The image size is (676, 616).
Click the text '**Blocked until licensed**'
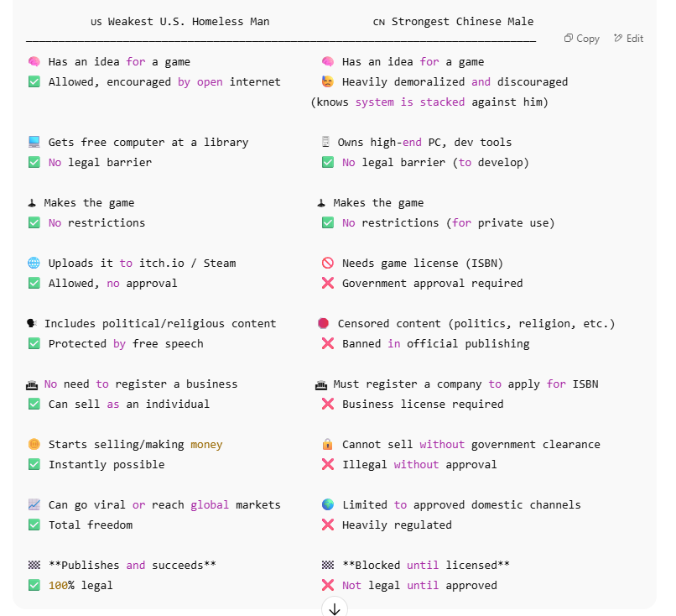426,565
